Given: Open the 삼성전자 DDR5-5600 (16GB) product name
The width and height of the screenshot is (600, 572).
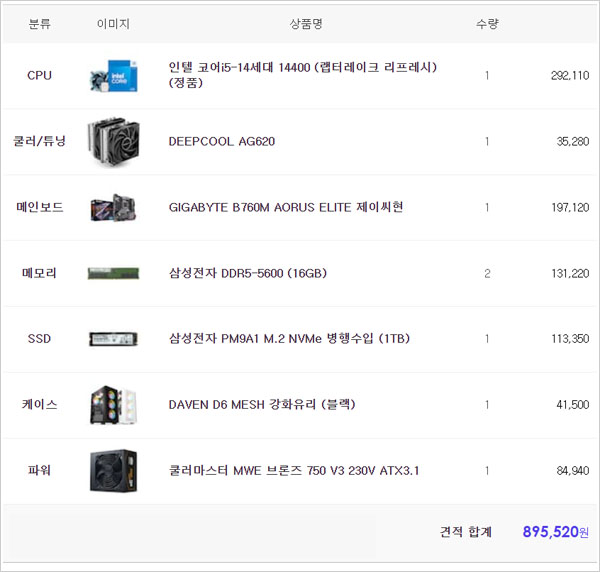Looking at the screenshot, I should (248, 273).
